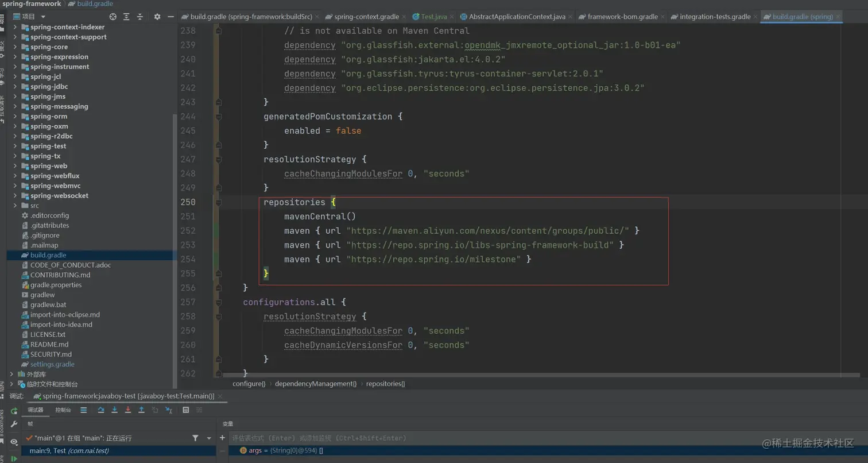Select build.gradle file in project tree
This screenshot has height=463, width=868.
click(48, 255)
